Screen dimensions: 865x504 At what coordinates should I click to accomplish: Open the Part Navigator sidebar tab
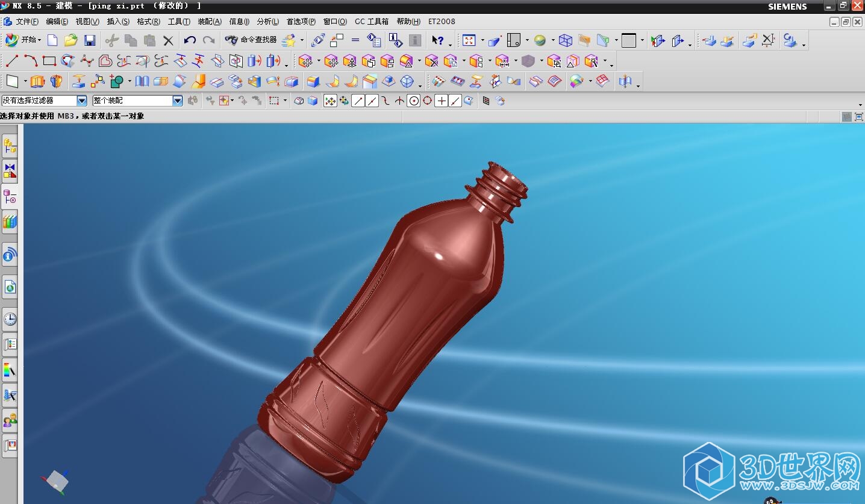[10, 197]
